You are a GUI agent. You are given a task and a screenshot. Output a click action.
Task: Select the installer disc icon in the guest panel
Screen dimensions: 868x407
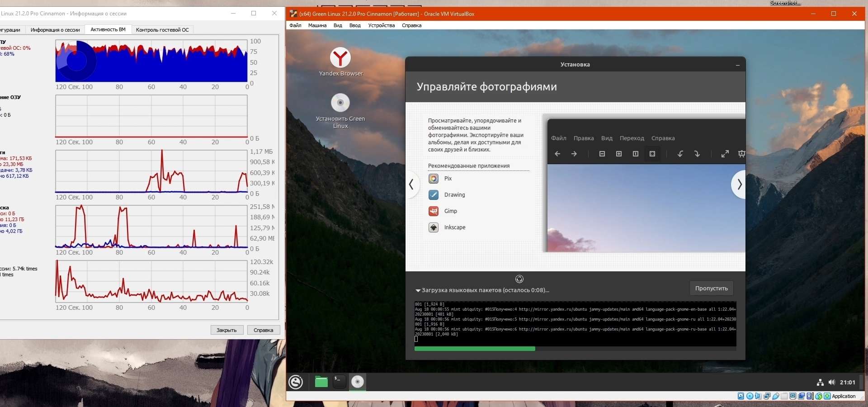(x=358, y=382)
